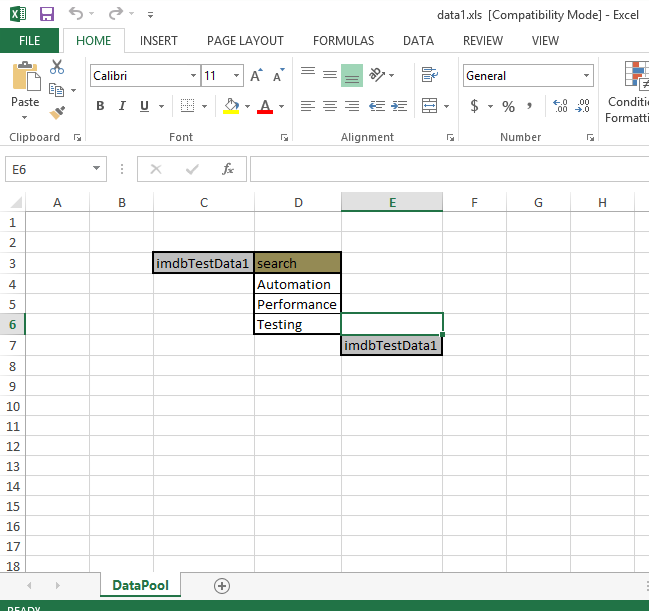Switch to the VIEW tab
649x611 pixels.
[x=545, y=41]
